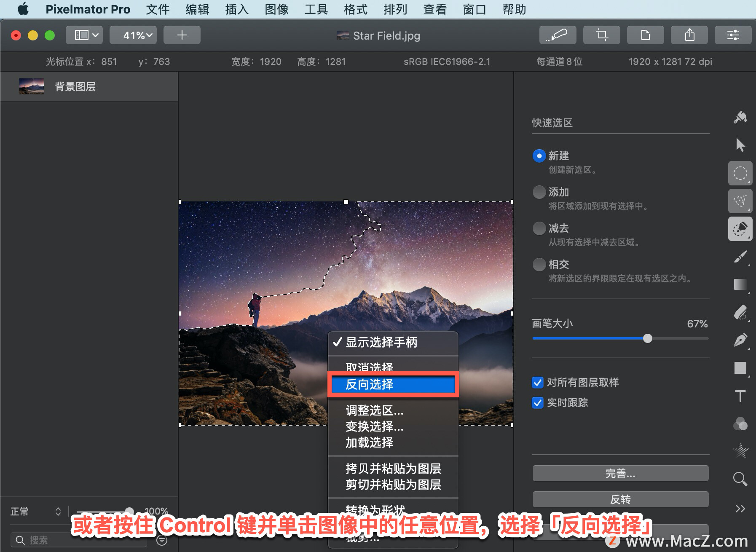Select the 添加 selection mode radio
Screen dimensions: 756x552
pos(539,192)
